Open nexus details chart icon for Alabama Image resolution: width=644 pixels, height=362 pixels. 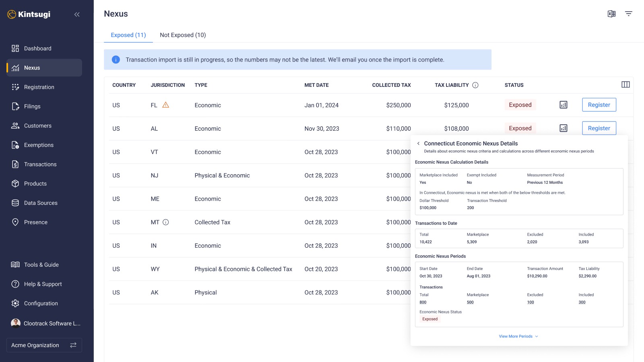coord(563,128)
